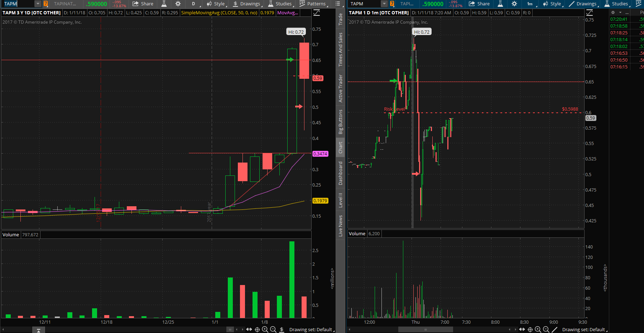Select the Chart sidebar tab

pyautogui.click(x=341, y=148)
